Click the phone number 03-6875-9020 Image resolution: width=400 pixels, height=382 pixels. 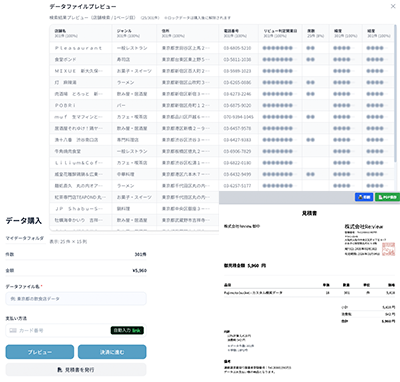237,105
